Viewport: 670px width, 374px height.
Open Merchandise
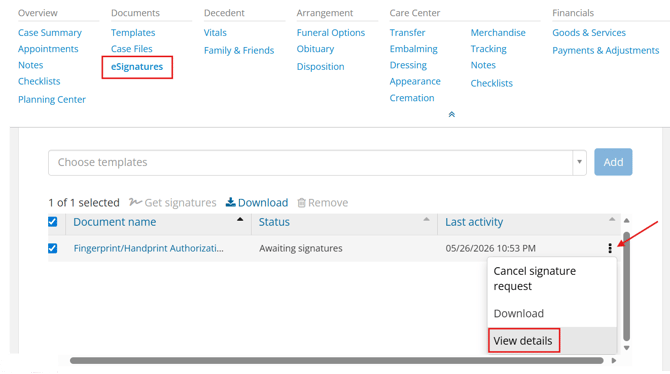coord(498,32)
